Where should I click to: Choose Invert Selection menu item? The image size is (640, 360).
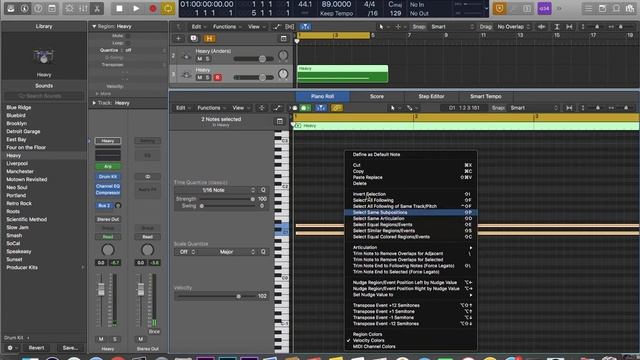click(411, 194)
